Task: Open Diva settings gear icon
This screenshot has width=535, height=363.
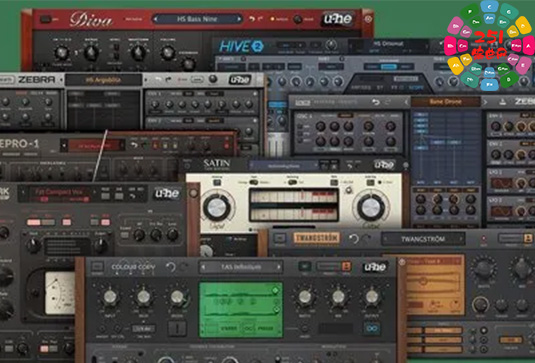Action: click(368, 19)
